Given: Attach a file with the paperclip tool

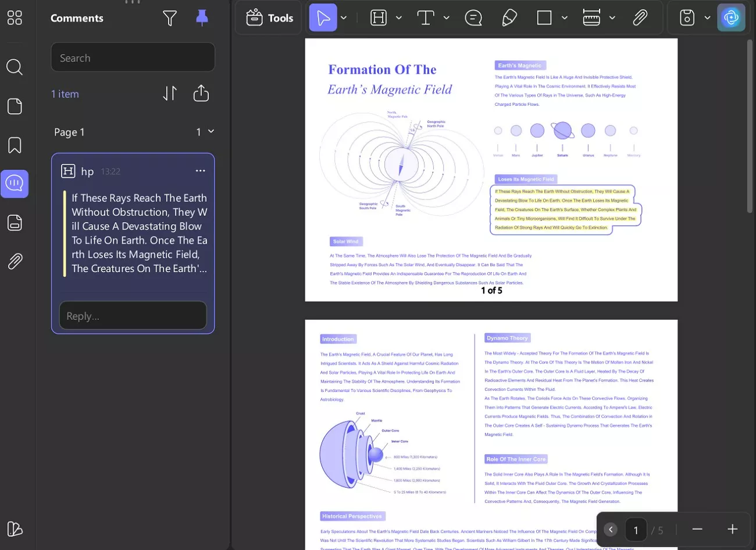Looking at the screenshot, I should coord(640,17).
